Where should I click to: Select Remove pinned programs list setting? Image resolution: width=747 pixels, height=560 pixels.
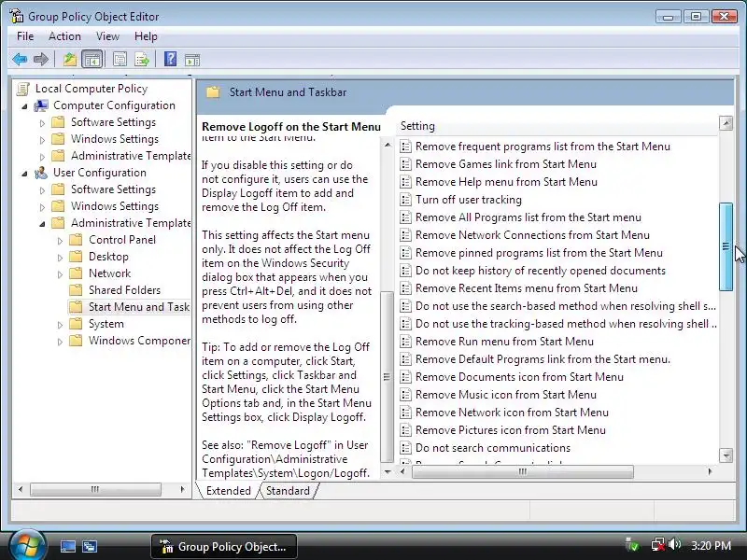click(539, 253)
